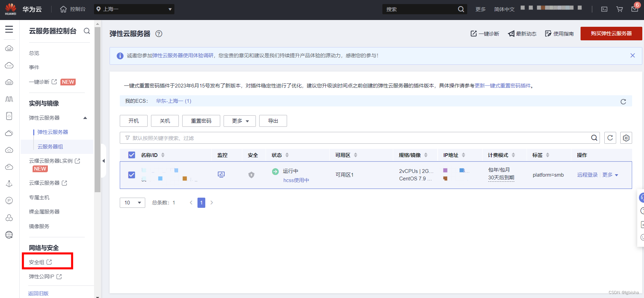Click the security shield icon in server row
644x298 pixels.
pyautogui.click(x=251, y=175)
